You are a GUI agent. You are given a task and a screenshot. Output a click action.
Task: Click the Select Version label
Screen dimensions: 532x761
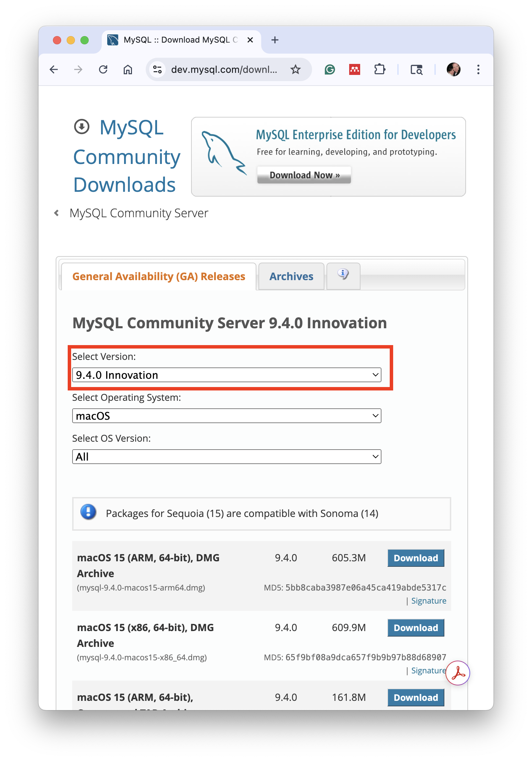pyautogui.click(x=104, y=356)
